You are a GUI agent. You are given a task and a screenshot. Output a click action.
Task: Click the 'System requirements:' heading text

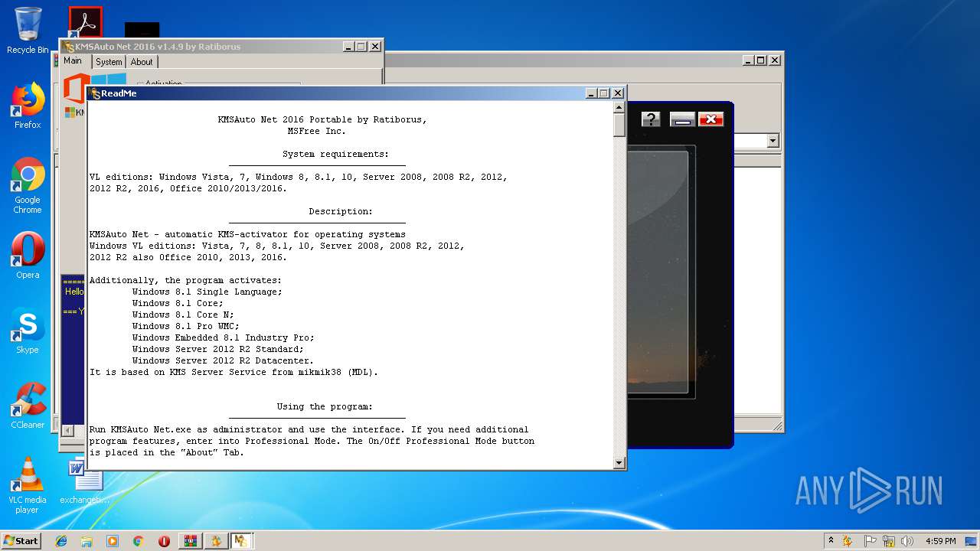coord(335,154)
